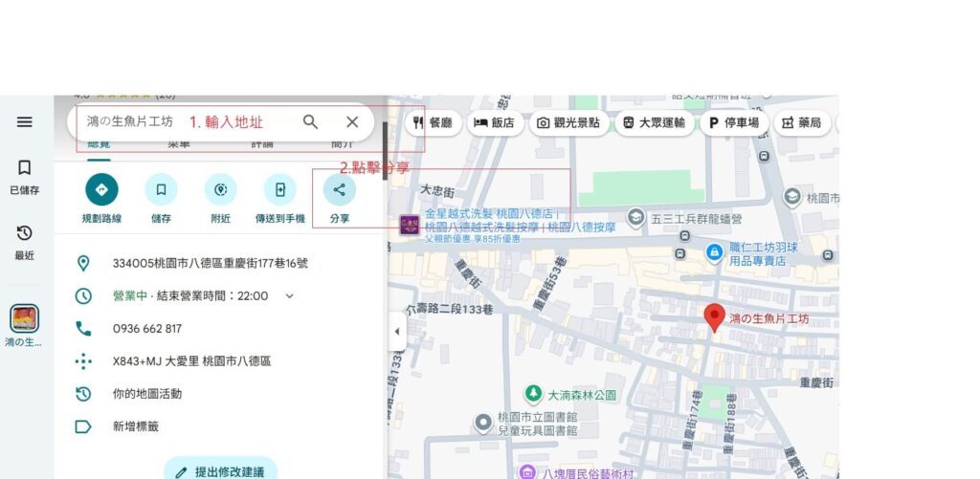Screen dimensions: 980x479
Task: Click the red 鴻の生魚片工坊 map pin
Action: (714, 317)
